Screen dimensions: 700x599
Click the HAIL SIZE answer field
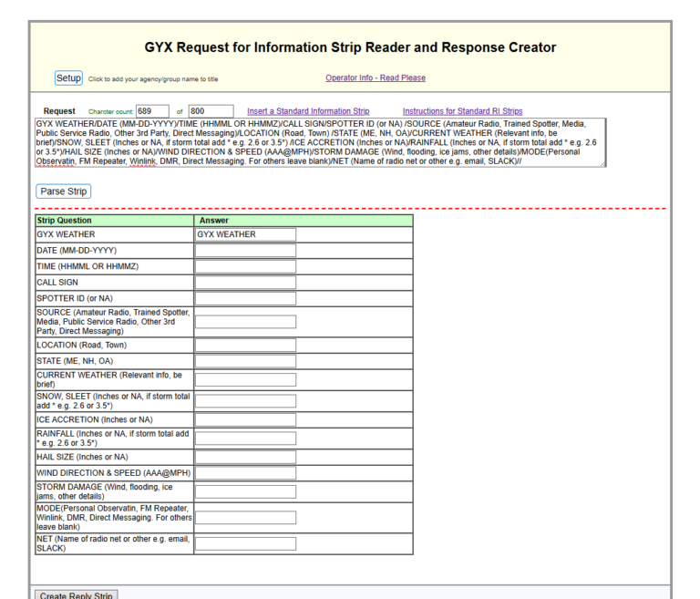(x=245, y=458)
